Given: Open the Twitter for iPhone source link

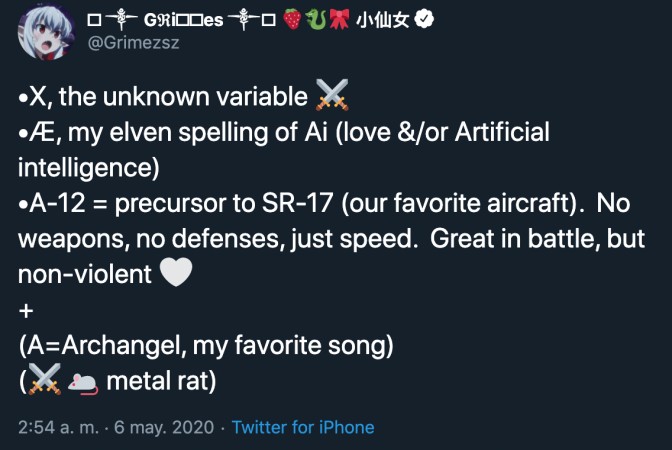Looking at the screenshot, I should coord(303,427).
